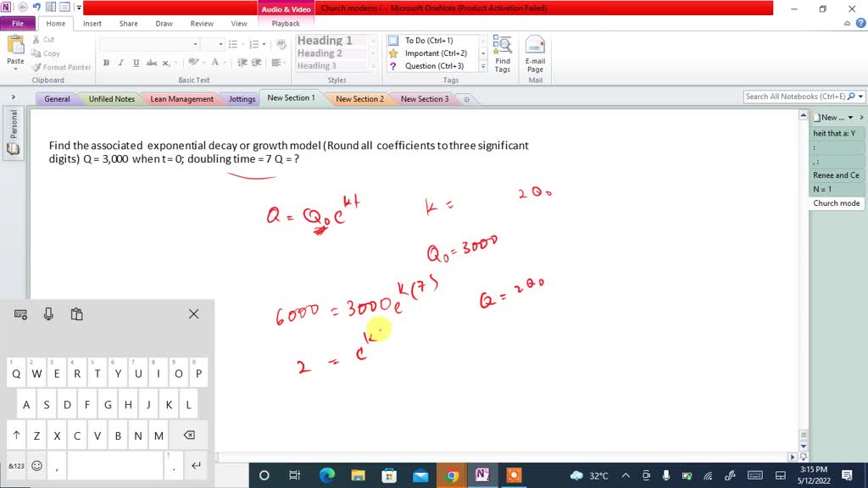The width and height of the screenshot is (868, 488).
Task: Open Find Tags
Action: [503, 53]
